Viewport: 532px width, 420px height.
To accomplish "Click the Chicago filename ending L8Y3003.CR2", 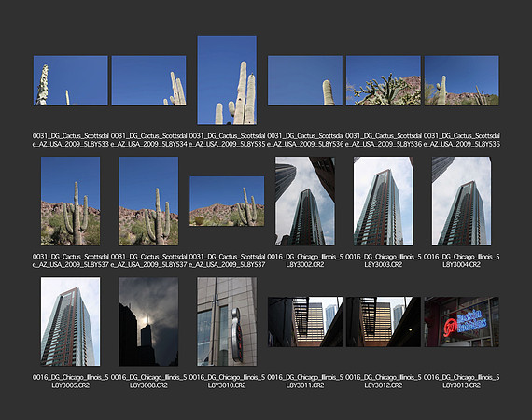I will pos(384,260).
